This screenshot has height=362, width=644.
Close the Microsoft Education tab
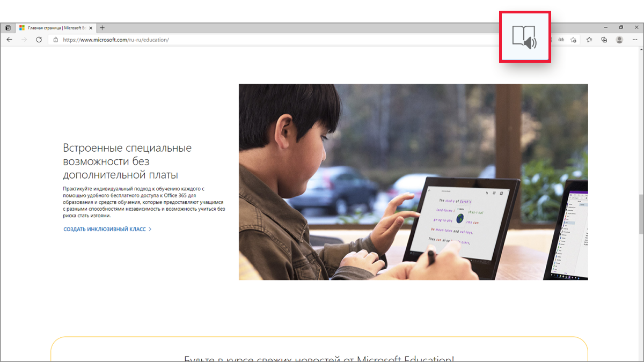click(x=92, y=28)
